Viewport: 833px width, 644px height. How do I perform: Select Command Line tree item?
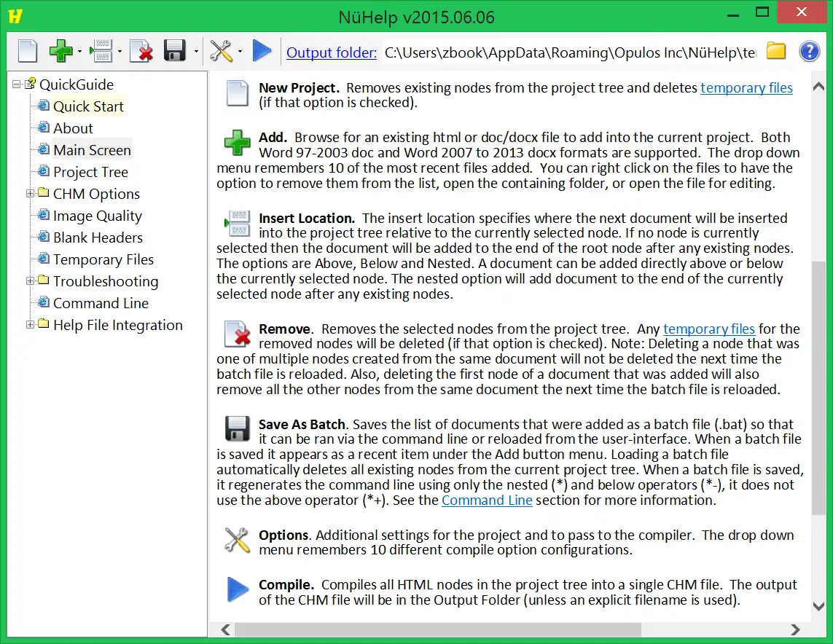point(101,303)
